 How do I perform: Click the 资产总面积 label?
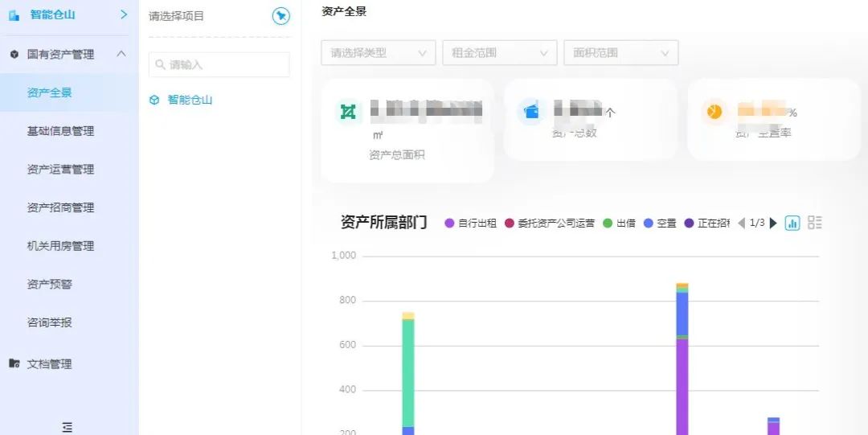[397, 155]
